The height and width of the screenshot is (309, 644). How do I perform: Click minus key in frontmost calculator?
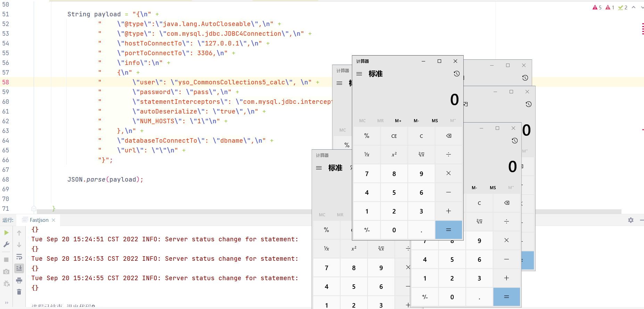[x=448, y=192]
